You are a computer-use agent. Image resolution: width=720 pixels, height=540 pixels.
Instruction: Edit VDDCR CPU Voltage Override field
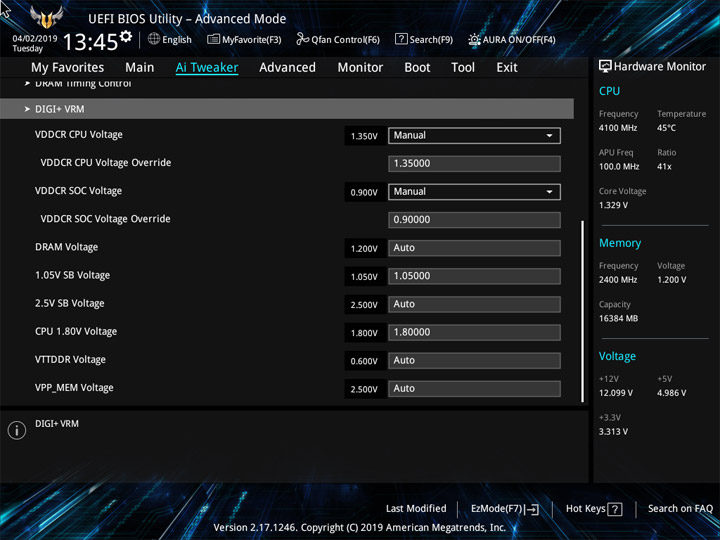[474, 163]
